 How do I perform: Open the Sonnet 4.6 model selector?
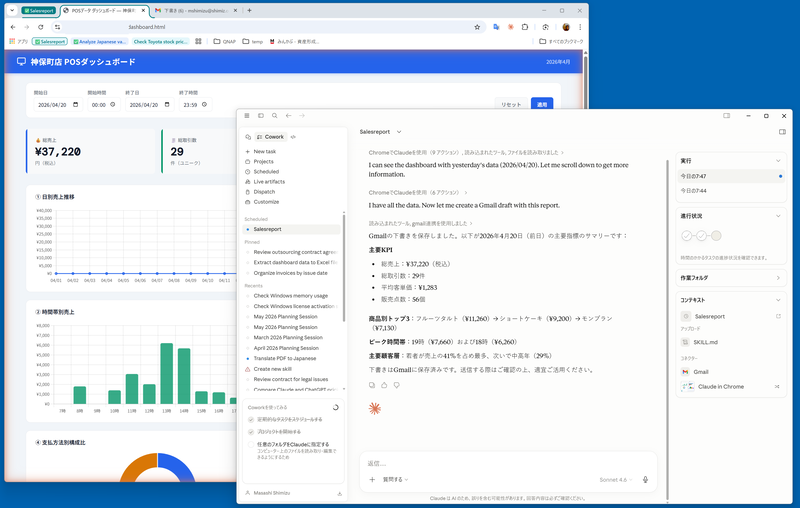[x=615, y=479]
